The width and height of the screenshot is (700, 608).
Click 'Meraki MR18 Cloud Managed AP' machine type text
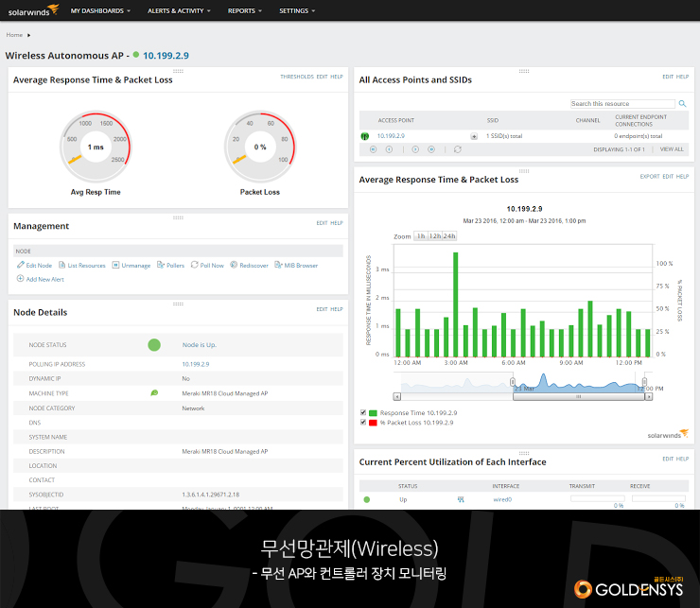tap(224, 393)
